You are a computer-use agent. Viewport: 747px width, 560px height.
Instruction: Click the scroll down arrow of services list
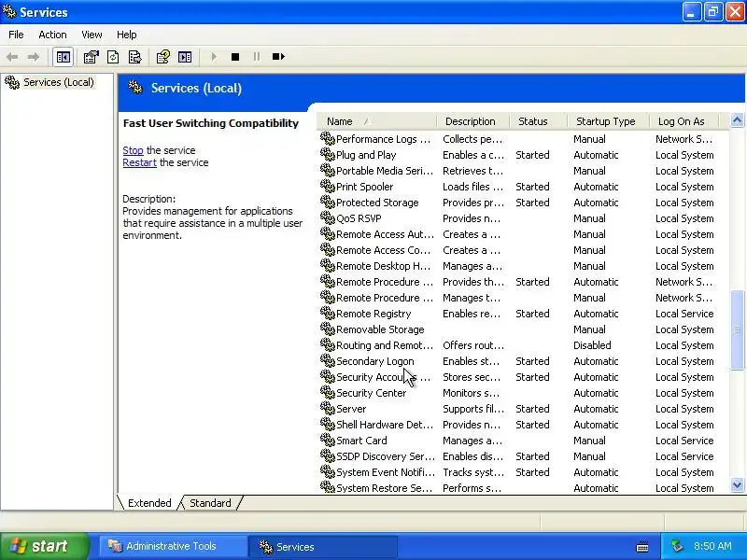737,485
